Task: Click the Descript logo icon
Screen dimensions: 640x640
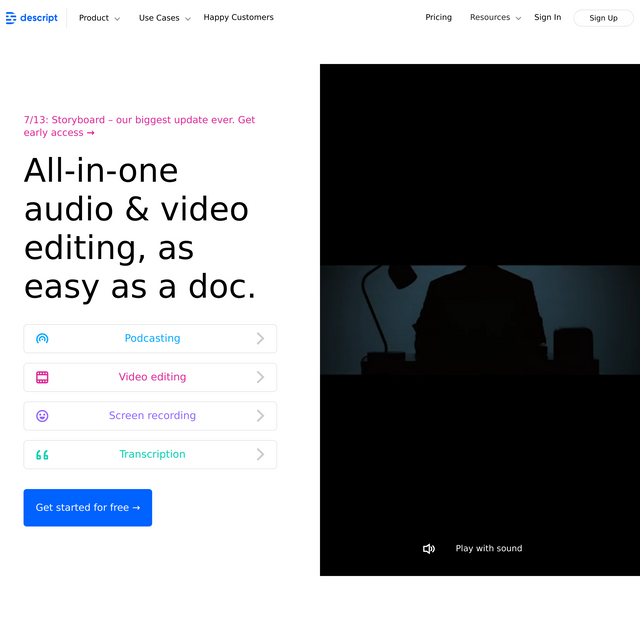Action: coord(11,18)
